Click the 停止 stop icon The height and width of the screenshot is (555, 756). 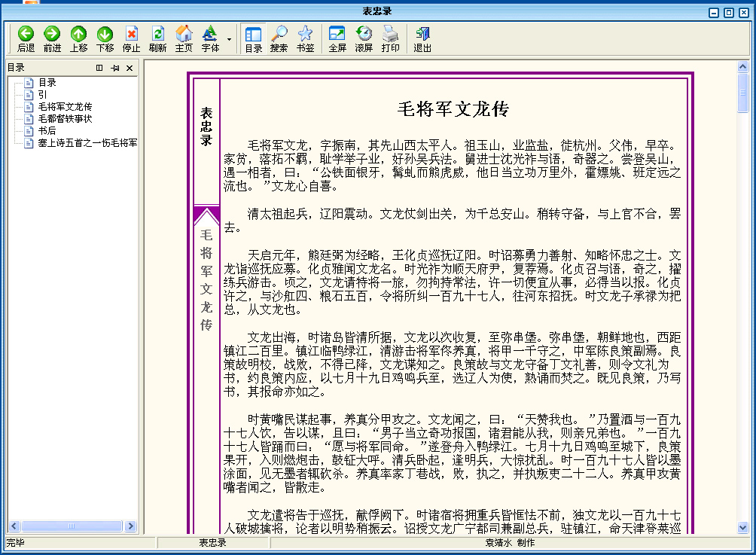click(131, 34)
